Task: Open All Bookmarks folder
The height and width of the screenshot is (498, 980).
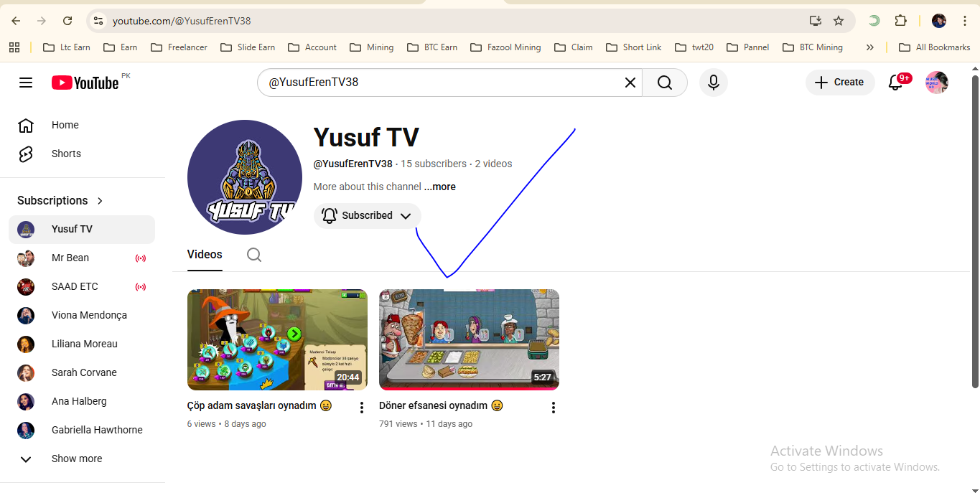Action: point(935,47)
